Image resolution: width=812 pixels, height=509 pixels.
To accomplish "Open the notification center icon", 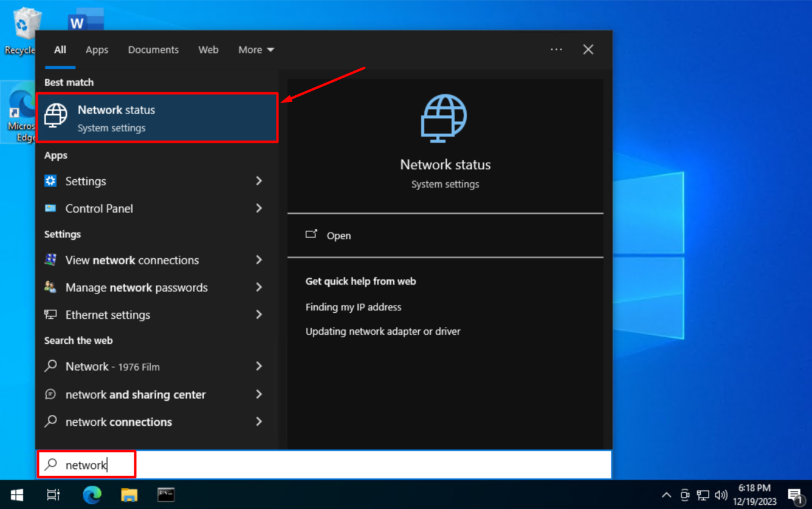I will click(x=796, y=496).
